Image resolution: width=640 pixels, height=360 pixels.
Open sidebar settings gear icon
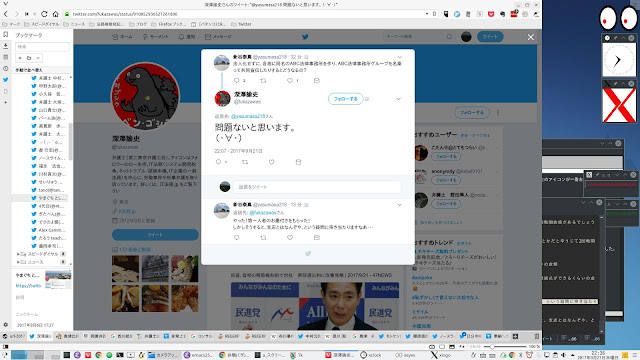pyautogui.click(x=5, y=324)
